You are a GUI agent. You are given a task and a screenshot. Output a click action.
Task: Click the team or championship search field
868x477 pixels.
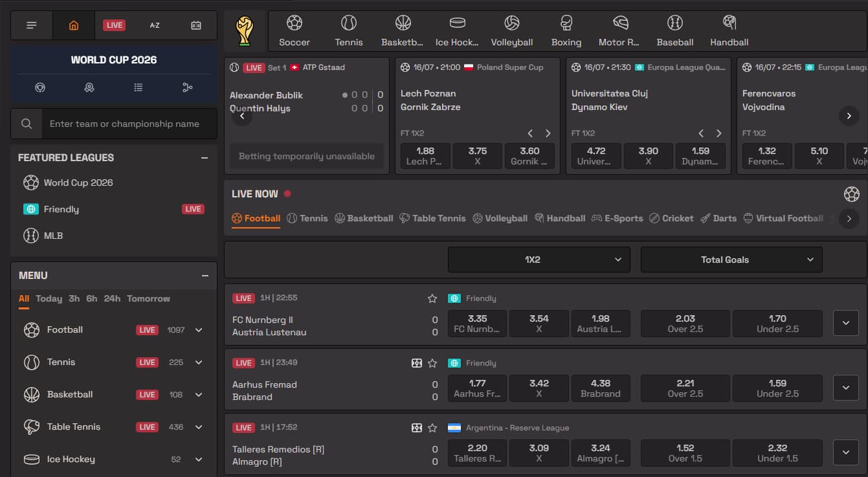129,124
